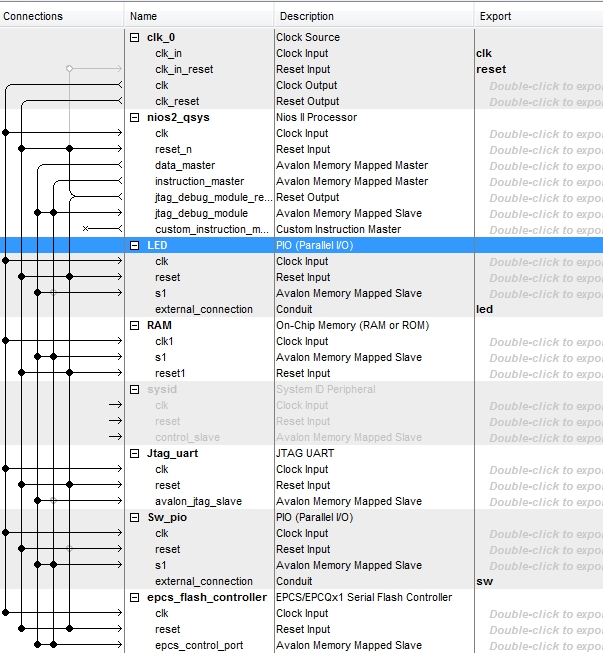
Task: Select the clk_in interface row
Action: (168, 54)
